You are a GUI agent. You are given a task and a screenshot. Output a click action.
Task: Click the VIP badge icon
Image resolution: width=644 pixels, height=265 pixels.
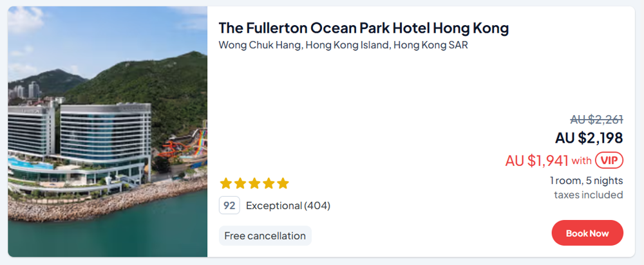click(609, 160)
